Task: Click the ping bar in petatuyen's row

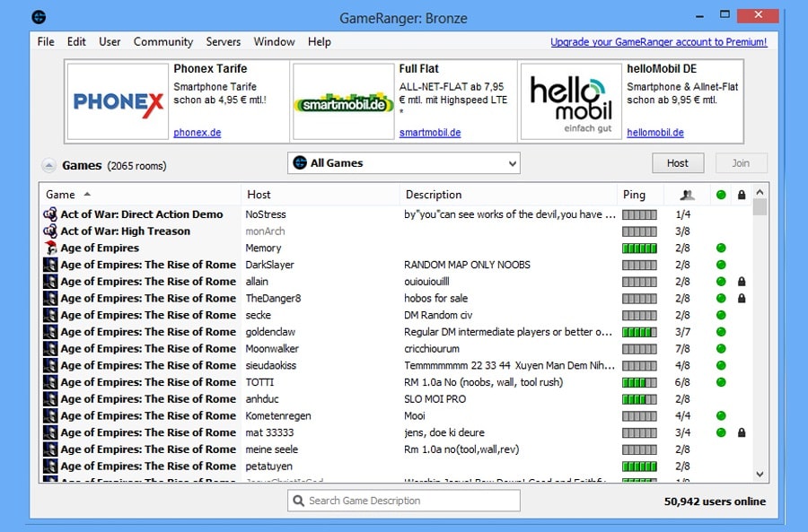Action: pyautogui.click(x=639, y=467)
